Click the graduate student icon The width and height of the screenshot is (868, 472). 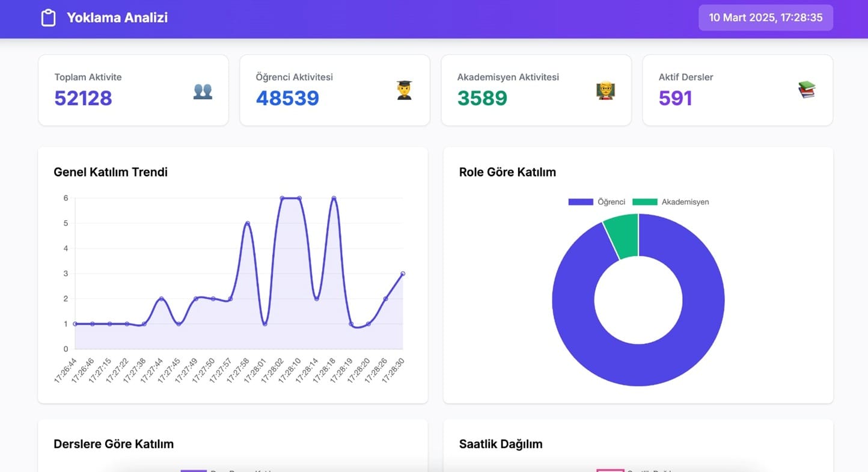click(x=404, y=91)
